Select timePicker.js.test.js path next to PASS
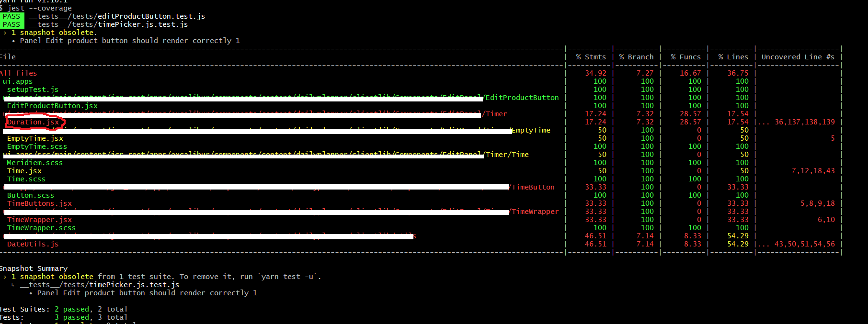The height and width of the screenshot is (324, 868). click(108, 24)
